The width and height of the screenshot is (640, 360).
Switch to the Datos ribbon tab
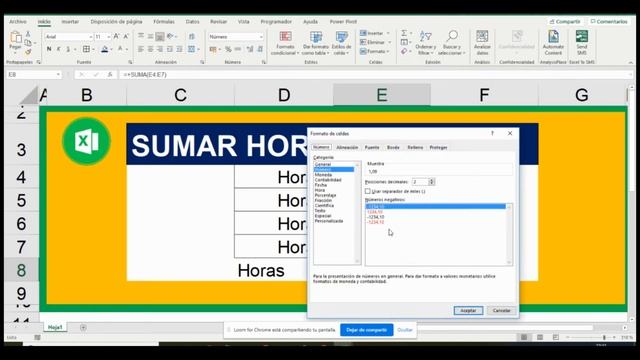[x=192, y=22]
